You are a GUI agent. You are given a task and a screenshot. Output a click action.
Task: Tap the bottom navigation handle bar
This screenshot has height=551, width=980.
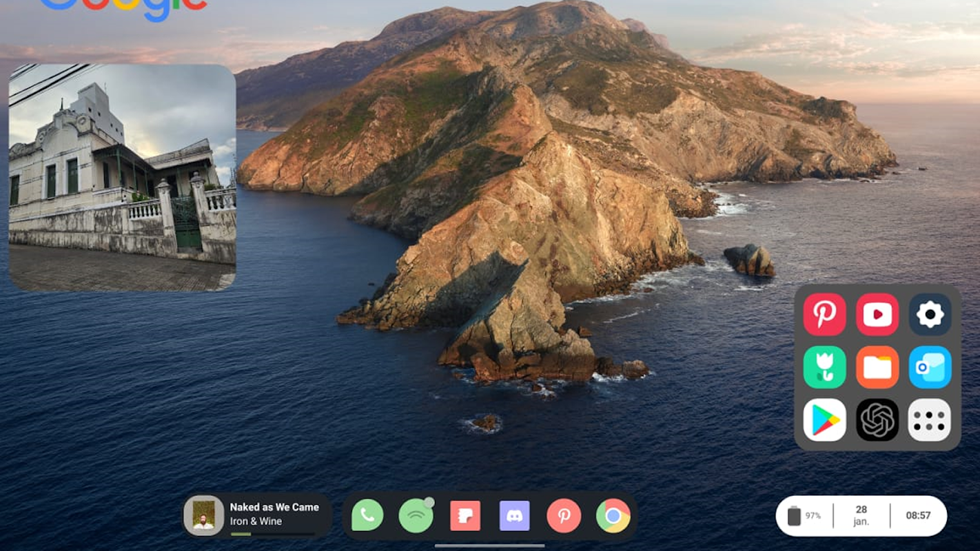tap(489, 546)
